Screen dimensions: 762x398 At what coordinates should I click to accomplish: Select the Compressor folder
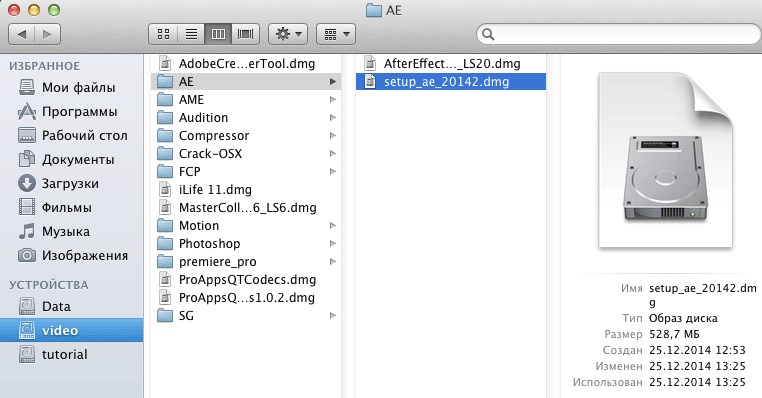click(x=246, y=136)
